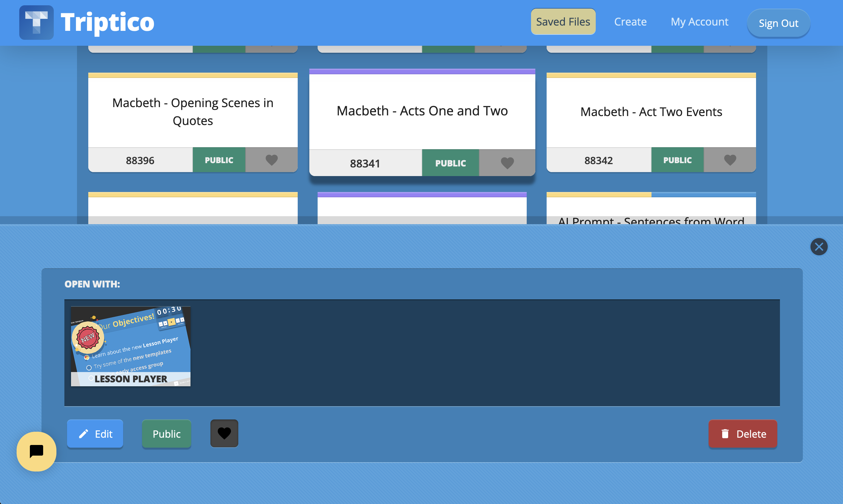This screenshot has width=843, height=504.
Task: Open Macbeth - Opening Scenes in Quotes card
Action: pyautogui.click(x=193, y=112)
